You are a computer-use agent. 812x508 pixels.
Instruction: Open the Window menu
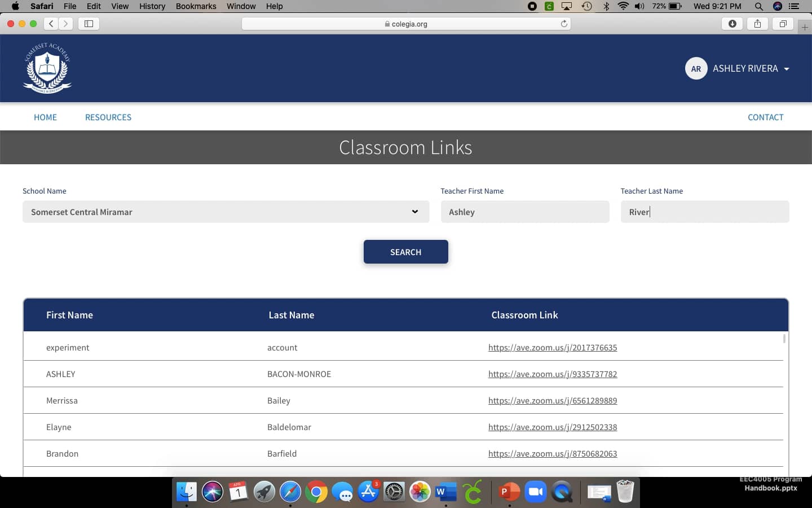pos(241,6)
